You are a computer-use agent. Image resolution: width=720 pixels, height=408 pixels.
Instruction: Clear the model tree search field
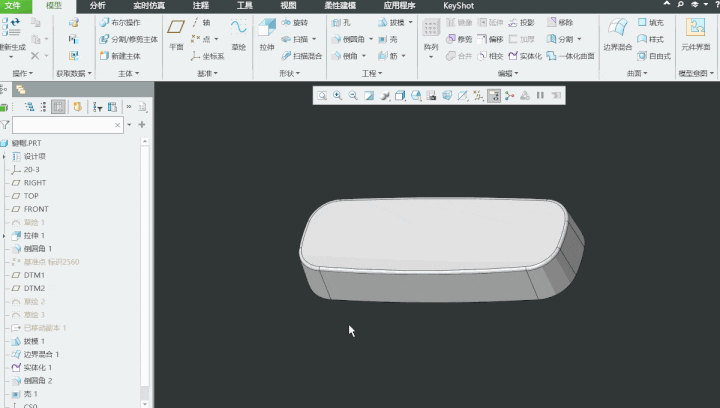point(118,125)
